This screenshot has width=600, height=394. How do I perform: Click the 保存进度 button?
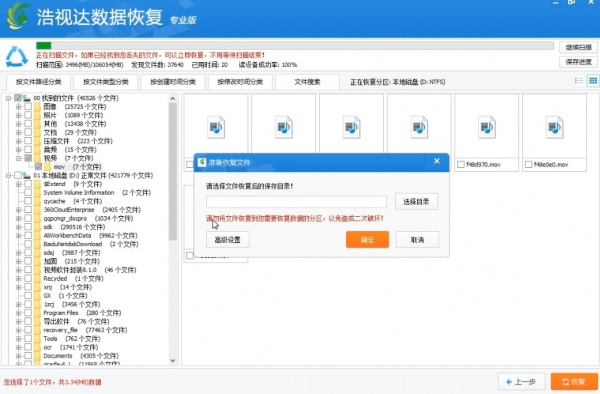tap(578, 62)
